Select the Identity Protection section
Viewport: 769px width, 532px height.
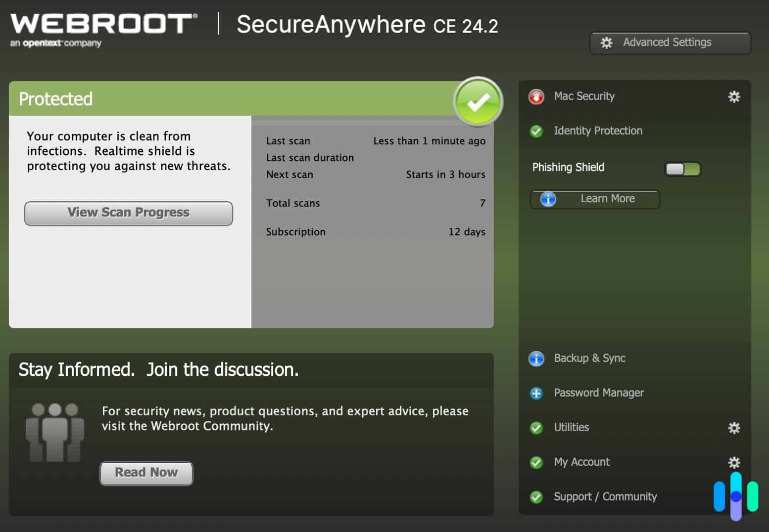pos(598,131)
